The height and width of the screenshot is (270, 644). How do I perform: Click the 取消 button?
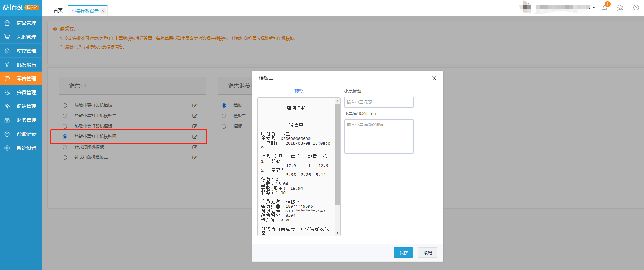427,253
